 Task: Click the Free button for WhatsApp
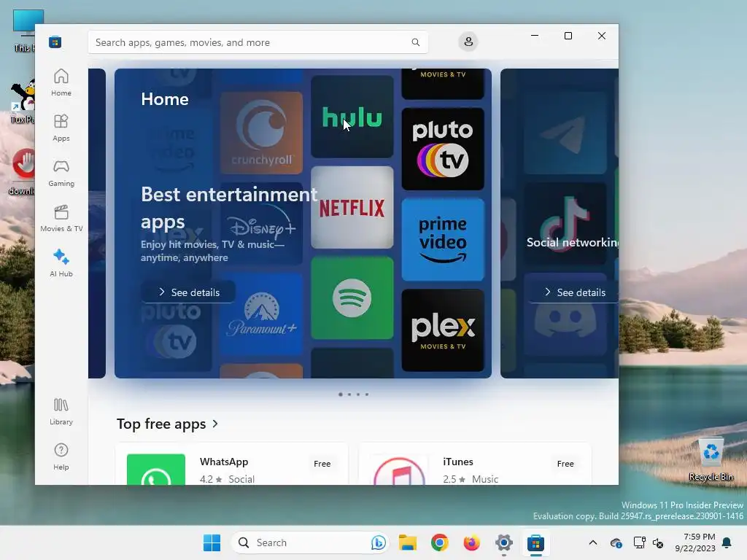click(322, 464)
